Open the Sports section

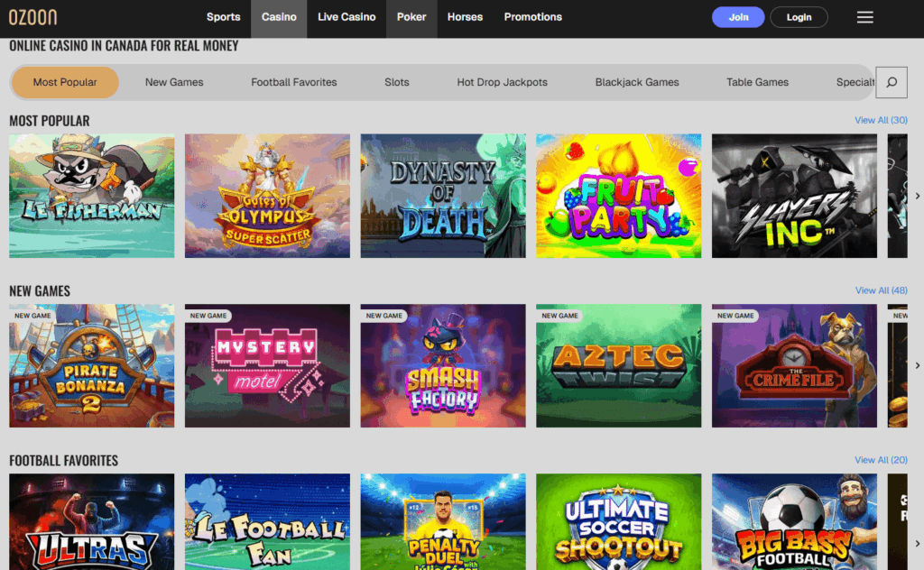click(224, 17)
